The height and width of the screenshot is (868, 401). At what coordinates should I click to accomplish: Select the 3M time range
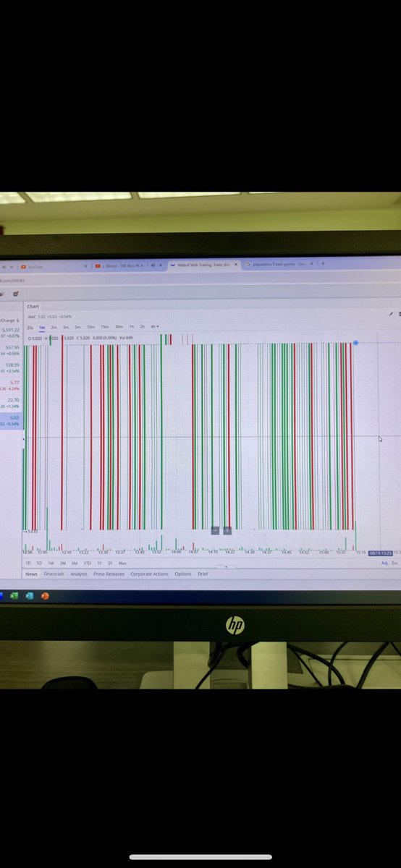coord(63,563)
